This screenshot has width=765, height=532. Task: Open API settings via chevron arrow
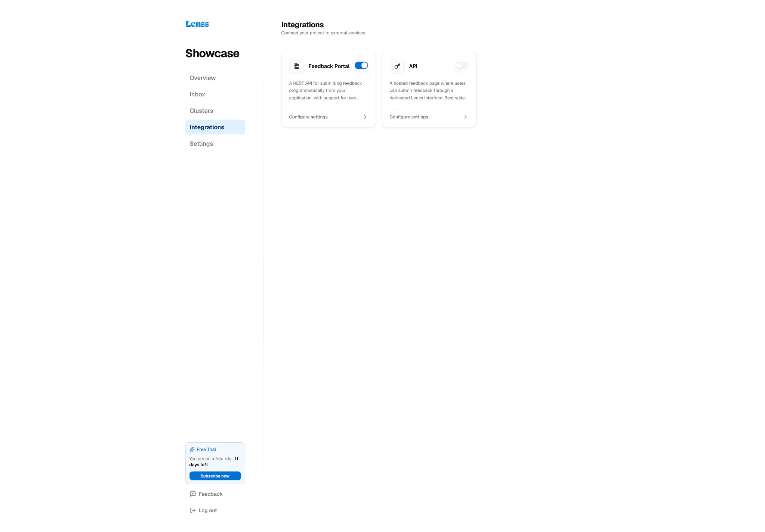coord(466,117)
